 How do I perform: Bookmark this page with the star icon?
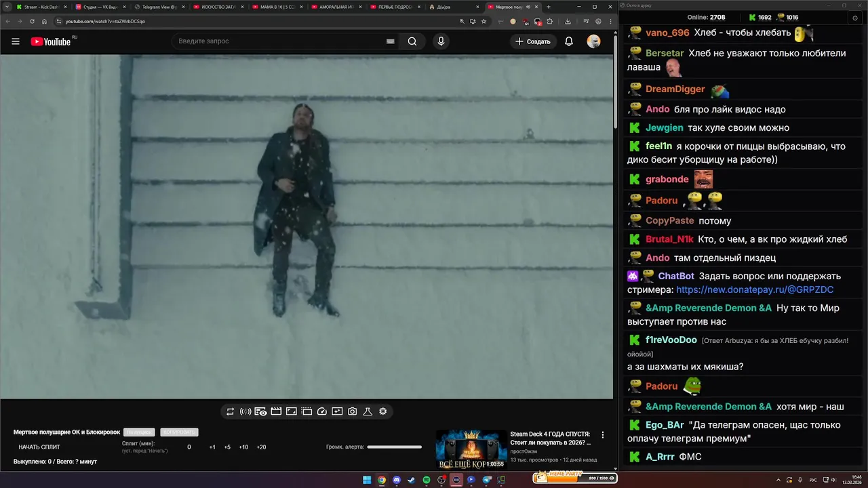tap(484, 21)
